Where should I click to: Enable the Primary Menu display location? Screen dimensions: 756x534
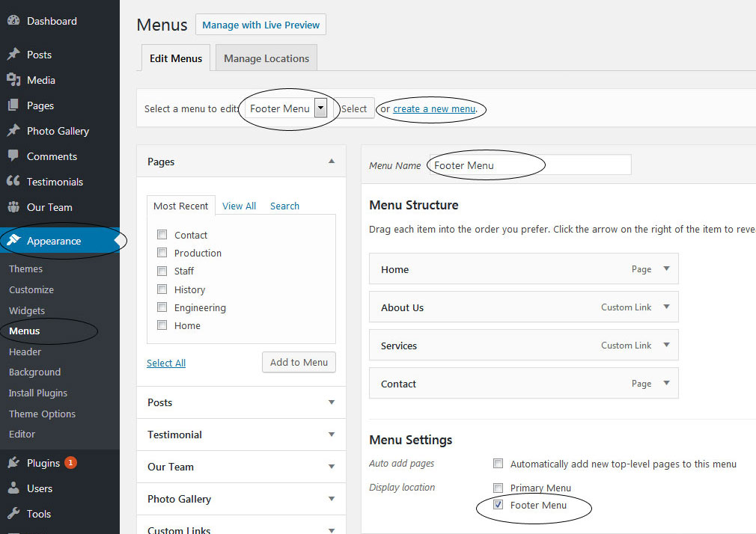[x=499, y=488]
